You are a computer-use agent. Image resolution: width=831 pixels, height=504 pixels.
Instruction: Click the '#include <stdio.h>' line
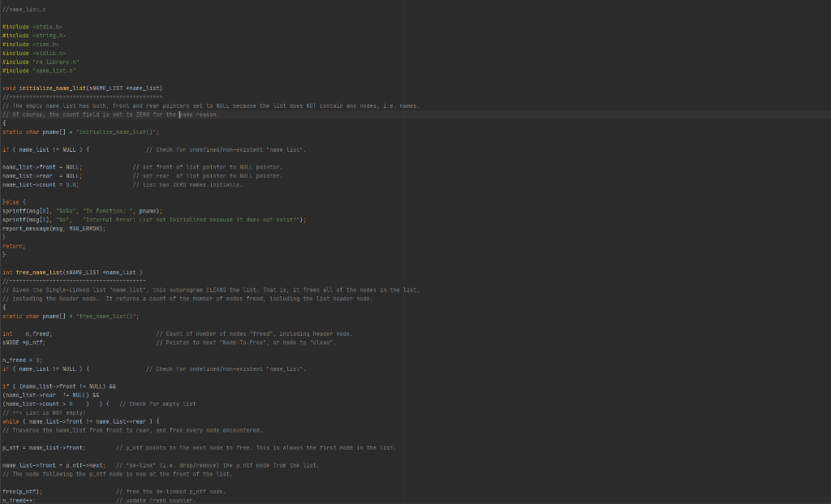click(32, 27)
